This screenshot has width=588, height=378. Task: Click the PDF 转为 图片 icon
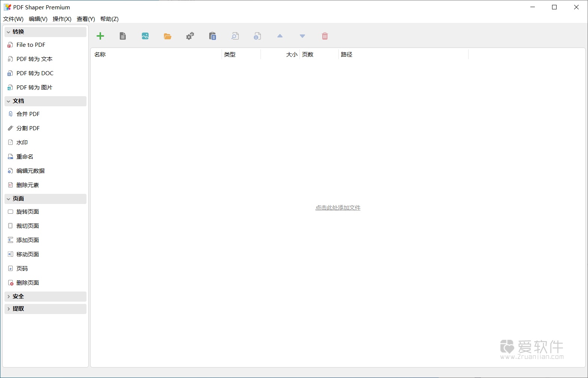10,88
